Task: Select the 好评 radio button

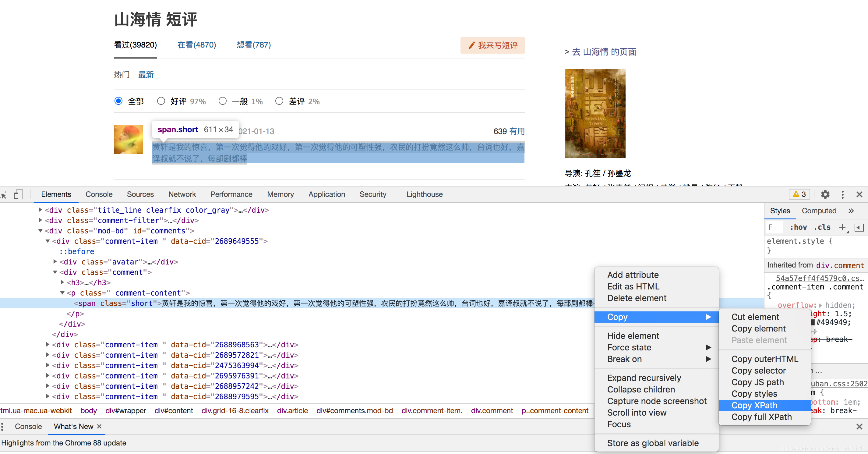Action: (161, 101)
